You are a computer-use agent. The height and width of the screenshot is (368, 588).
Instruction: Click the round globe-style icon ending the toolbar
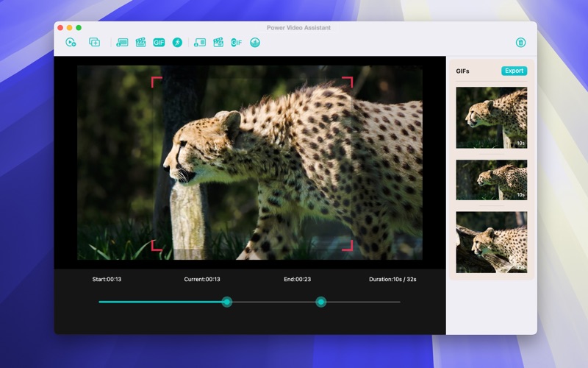point(255,43)
